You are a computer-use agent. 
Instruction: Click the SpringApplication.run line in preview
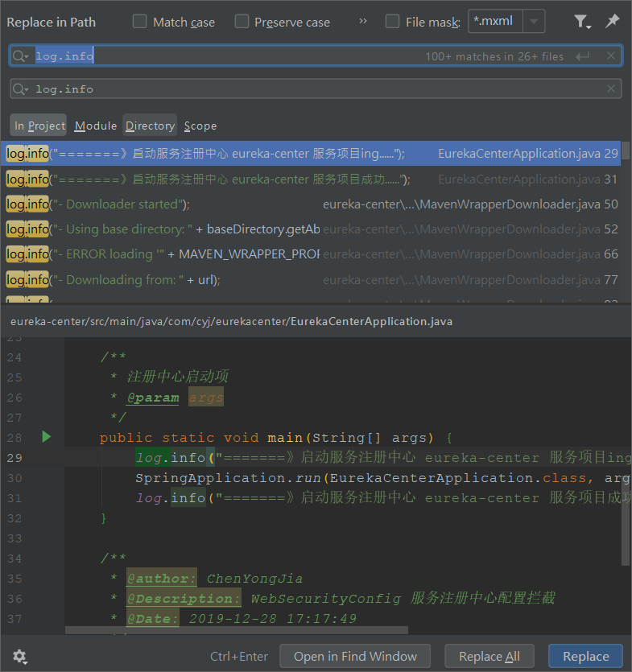click(x=382, y=478)
